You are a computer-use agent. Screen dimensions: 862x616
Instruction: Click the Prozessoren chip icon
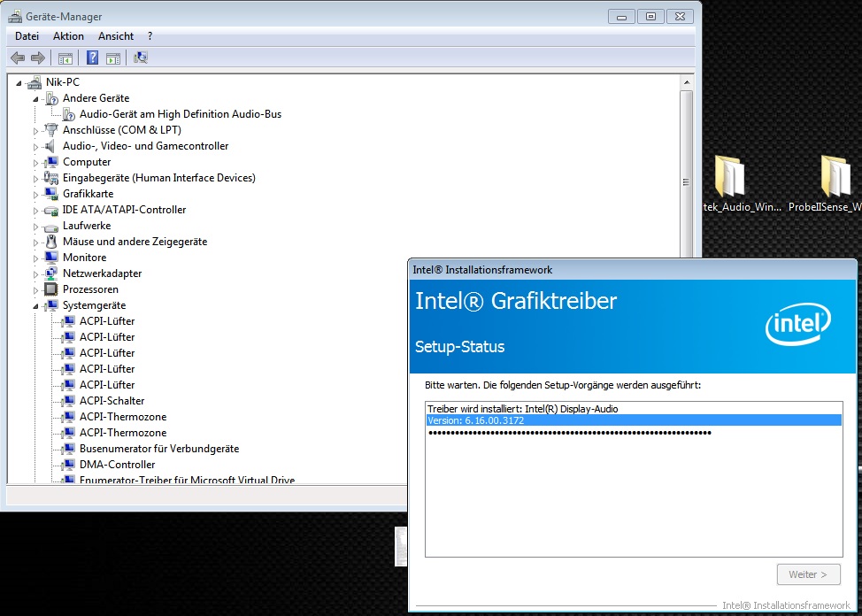(x=51, y=289)
